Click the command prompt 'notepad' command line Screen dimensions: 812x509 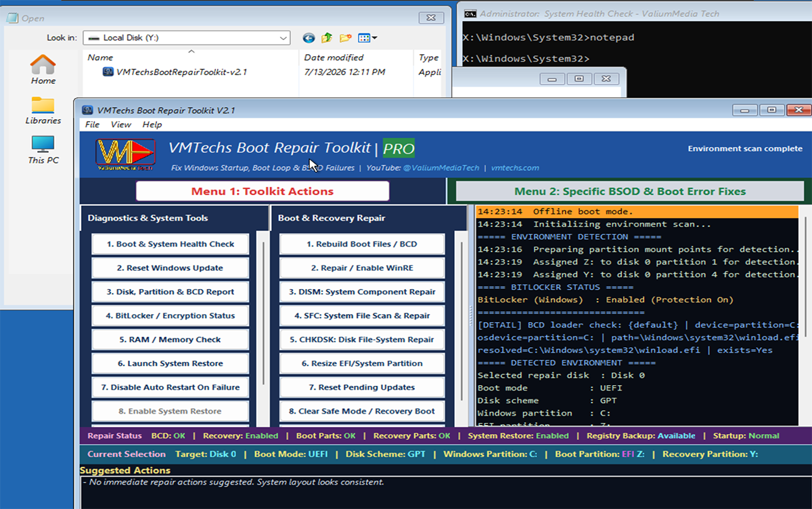pos(548,37)
